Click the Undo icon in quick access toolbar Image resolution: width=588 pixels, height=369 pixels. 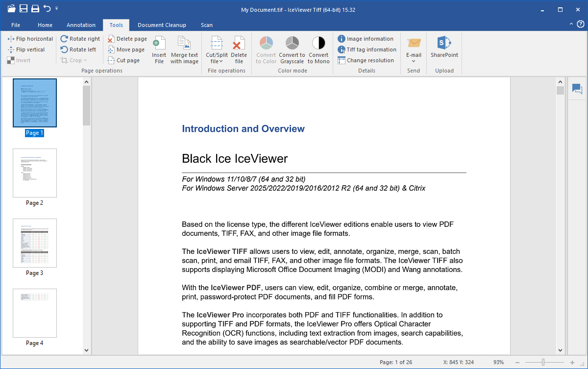click(x=47, y=8)
